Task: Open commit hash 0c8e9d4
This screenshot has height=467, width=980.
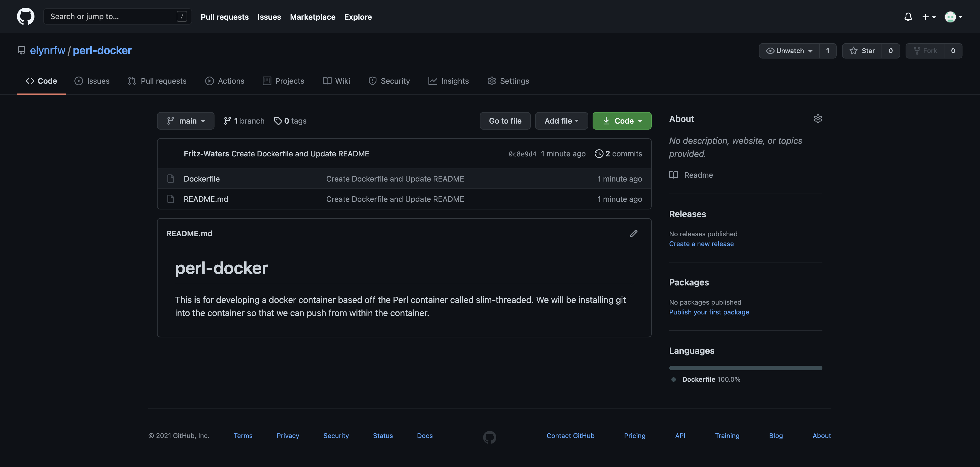Action: coord(522,154)
